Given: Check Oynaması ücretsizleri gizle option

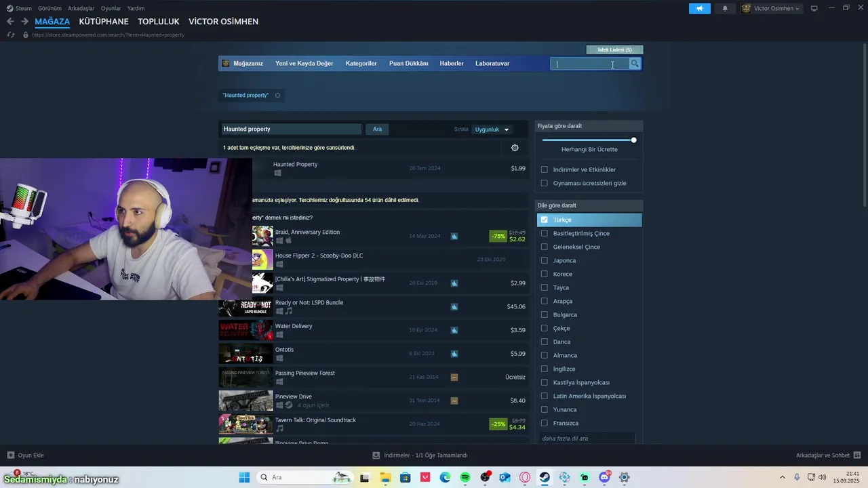Looking at the screenshot, I should tap(544, 183).
